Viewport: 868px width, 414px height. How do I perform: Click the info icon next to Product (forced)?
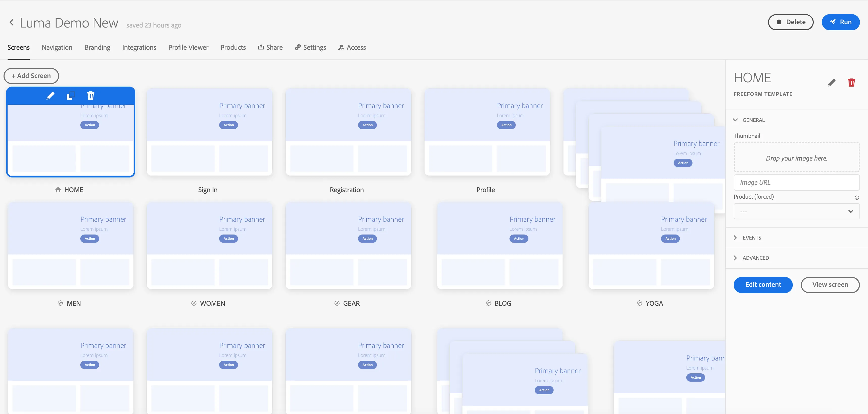click(857, 198)
